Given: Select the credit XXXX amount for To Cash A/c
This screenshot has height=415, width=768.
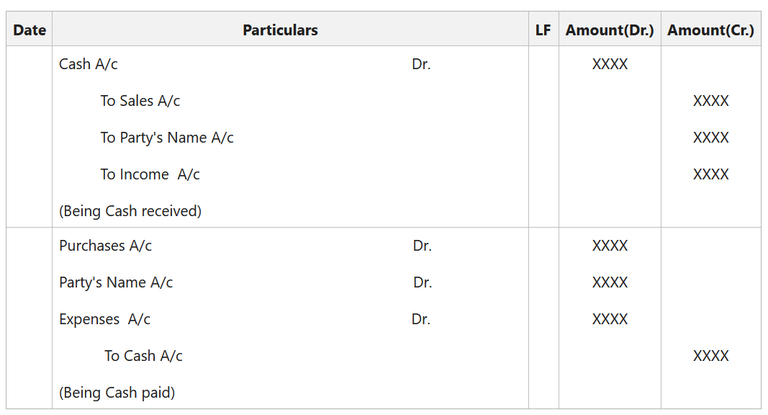Looking at the screenshot, I should [x=711, y=356].
